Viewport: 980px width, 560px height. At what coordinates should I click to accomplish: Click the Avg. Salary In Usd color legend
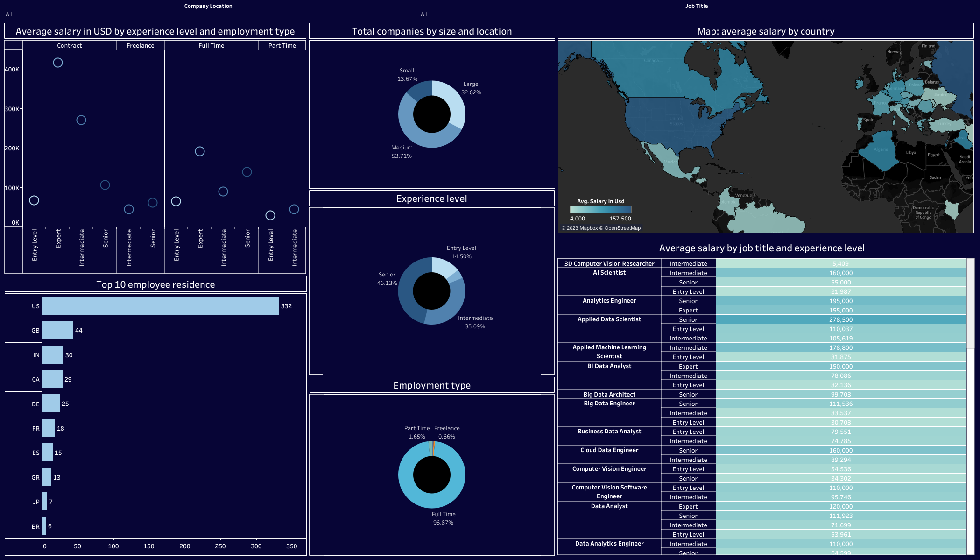600,210
